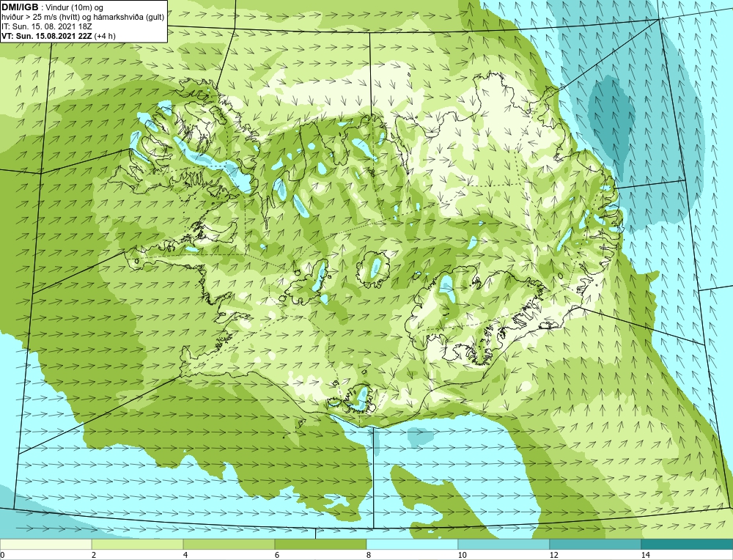Click the color scale label '8'

click(x=369, y=555)
